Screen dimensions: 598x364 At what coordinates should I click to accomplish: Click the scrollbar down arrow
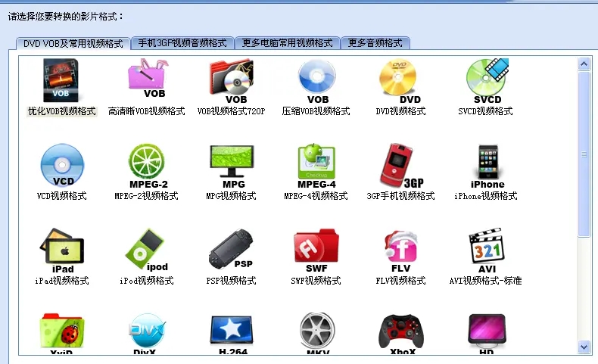pyautogui.click(x=584, y=347)
